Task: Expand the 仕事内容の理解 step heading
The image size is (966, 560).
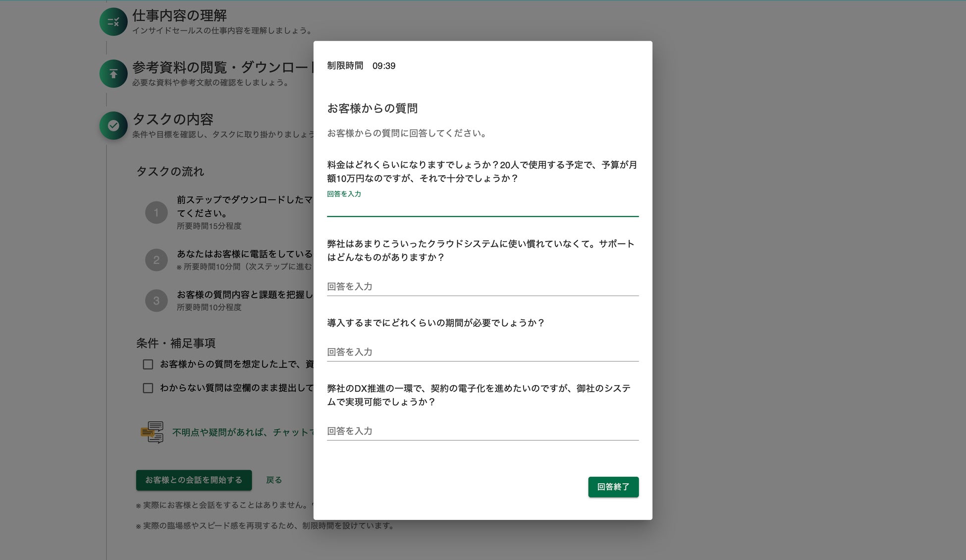Action: click(x=179, y=16)
